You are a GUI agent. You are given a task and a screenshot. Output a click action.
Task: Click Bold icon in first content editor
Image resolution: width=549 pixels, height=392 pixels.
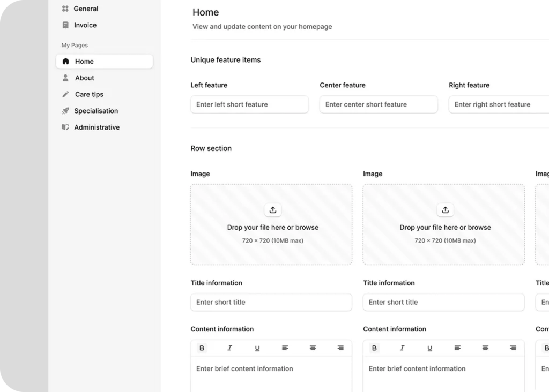click(202, 348)
